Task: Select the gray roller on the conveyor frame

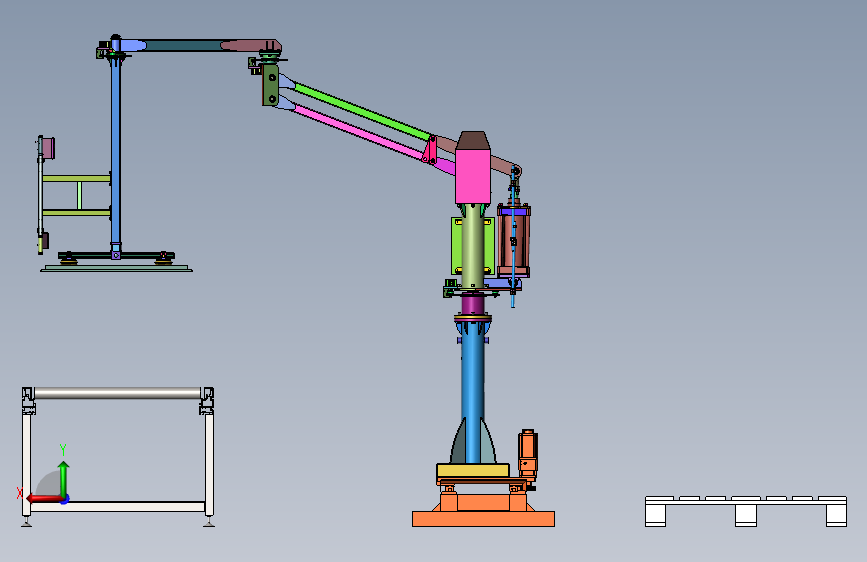Action: click(117, 393)
